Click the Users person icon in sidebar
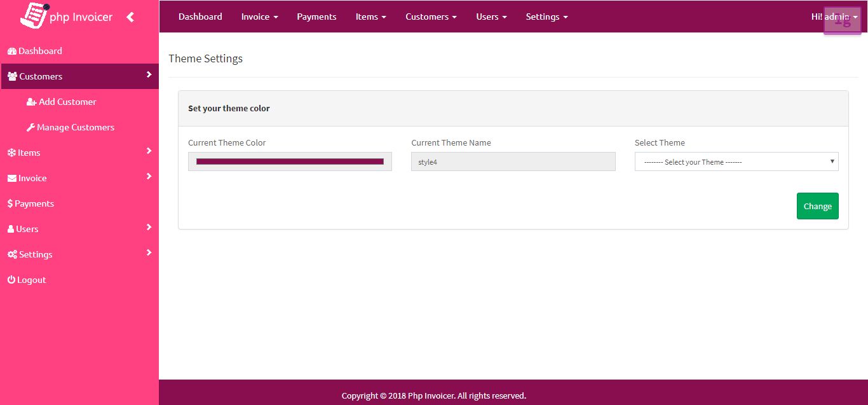The height and width of the screenshot is (405, 868). 11,229
